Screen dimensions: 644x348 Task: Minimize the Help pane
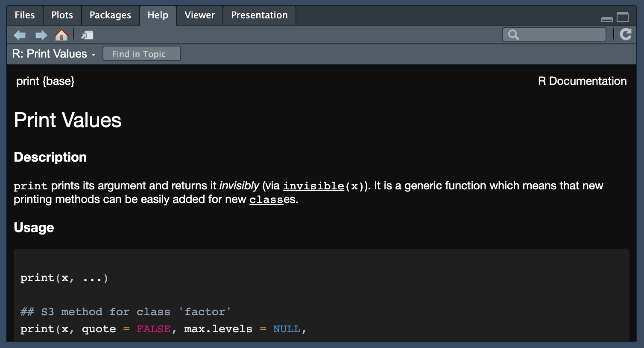click(x=607, y=19)
